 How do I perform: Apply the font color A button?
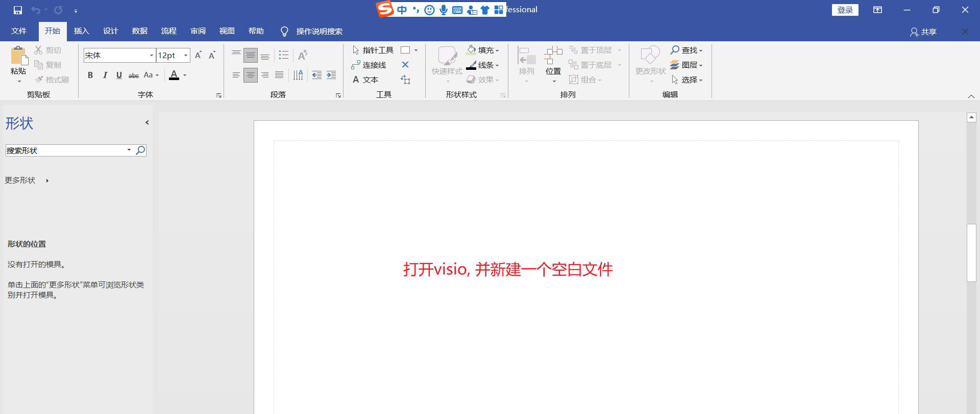pyautogui.click(x=174, y=75)
